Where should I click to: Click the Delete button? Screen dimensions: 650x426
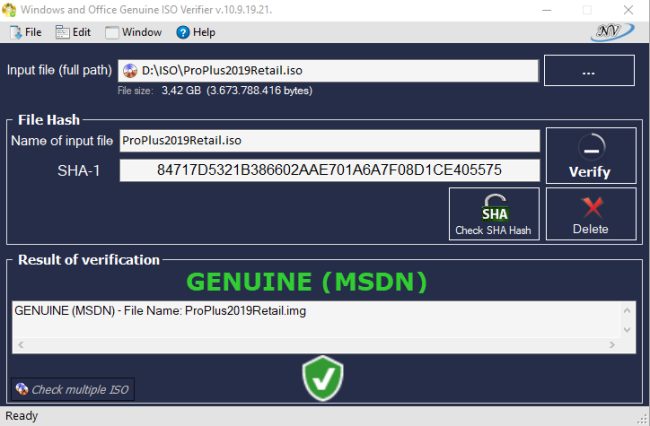point(591,214)
